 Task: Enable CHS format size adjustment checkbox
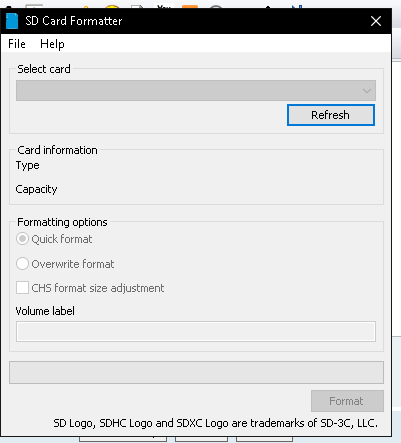[x=22, y=287]
